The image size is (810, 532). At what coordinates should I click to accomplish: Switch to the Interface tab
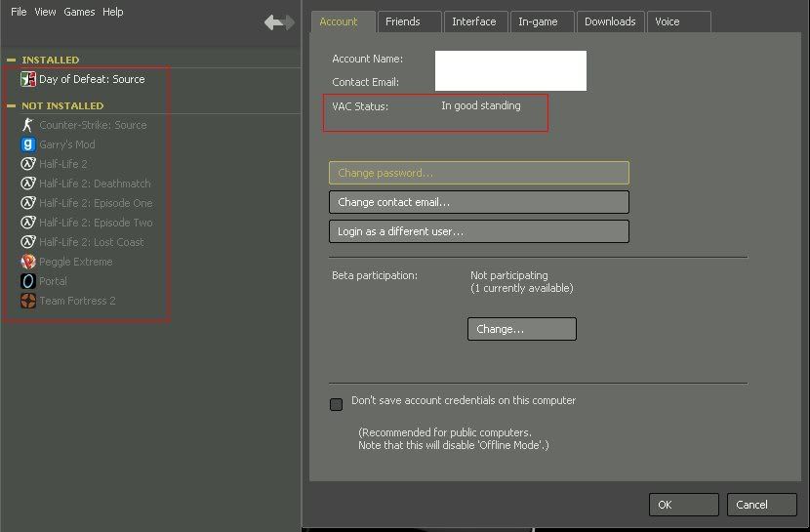coord(475,21)
